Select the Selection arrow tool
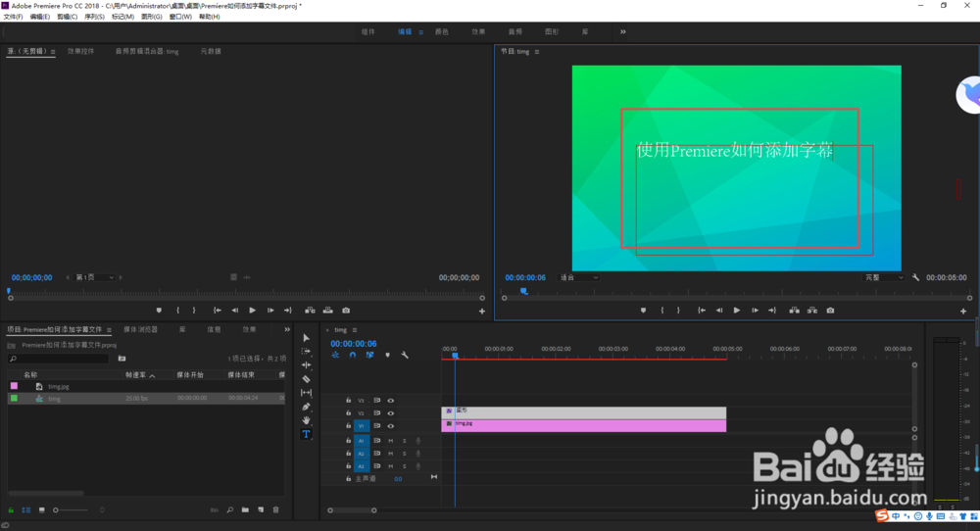Image resolution: width=980 pixels, height=531 pixels. (306, 338)
